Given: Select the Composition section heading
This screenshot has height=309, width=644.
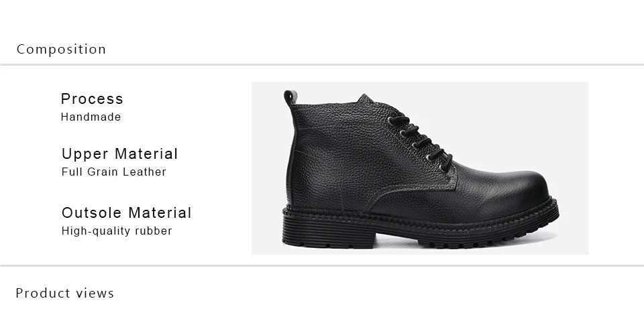Looking at the screenshot, I should (x=61, y=49).
